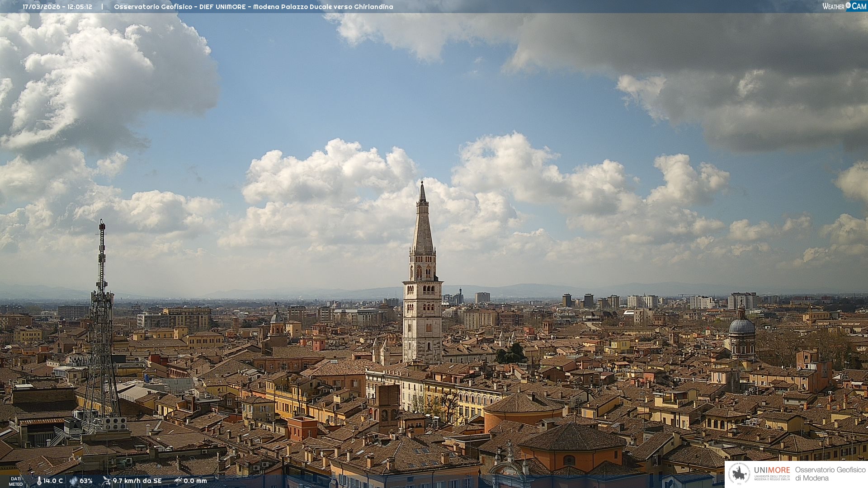Click the 14.0 C temperature reading
This screenshot has height=488, width=868.
[53, 481]
